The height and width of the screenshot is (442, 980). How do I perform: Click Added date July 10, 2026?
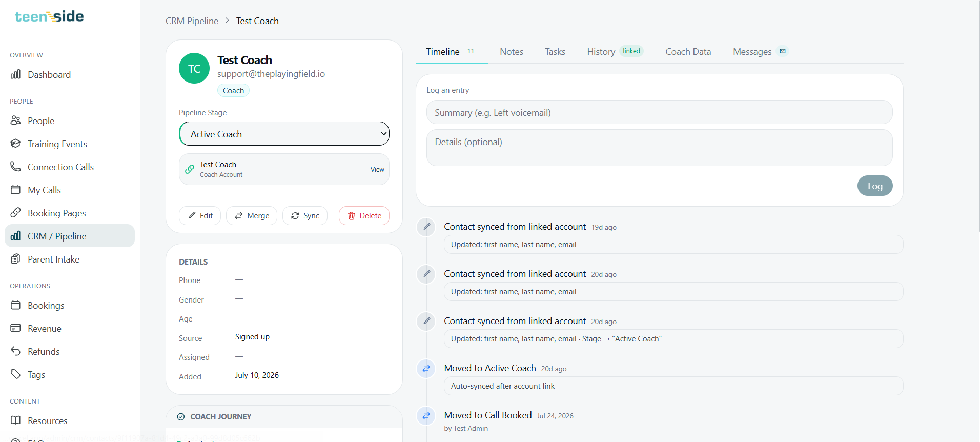257,375
